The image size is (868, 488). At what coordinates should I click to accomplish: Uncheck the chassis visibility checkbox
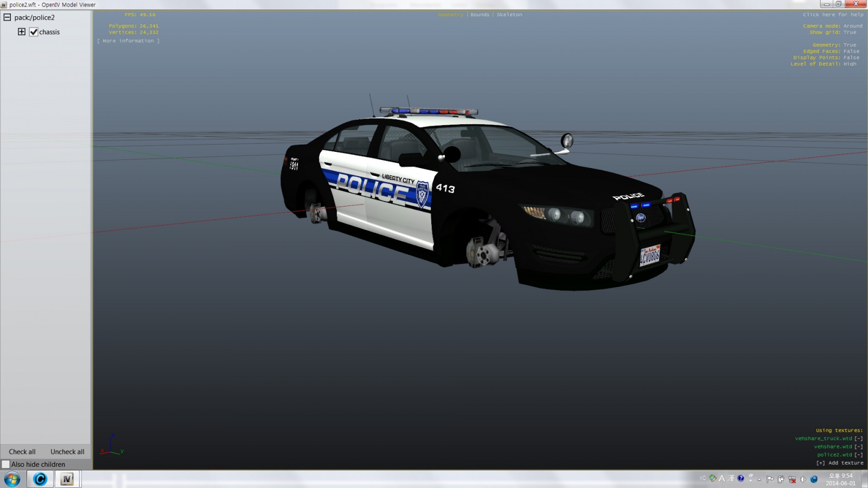[34, 32]
